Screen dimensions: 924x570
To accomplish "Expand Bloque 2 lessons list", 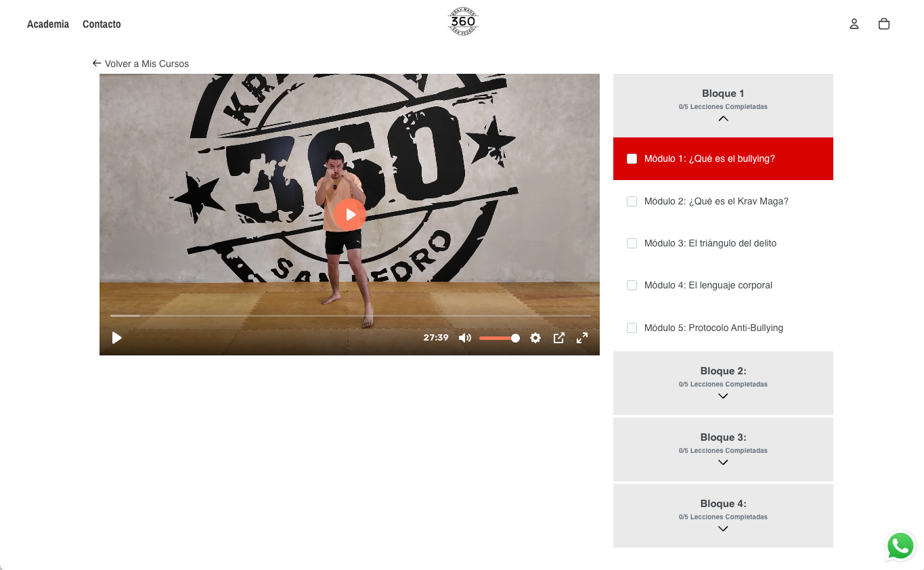I will tap(723, 396).
